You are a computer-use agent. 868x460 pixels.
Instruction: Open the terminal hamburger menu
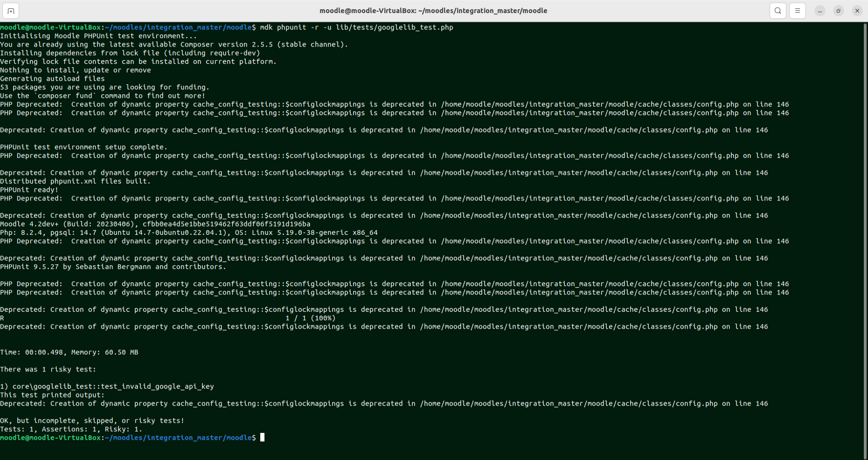point(798,11)
